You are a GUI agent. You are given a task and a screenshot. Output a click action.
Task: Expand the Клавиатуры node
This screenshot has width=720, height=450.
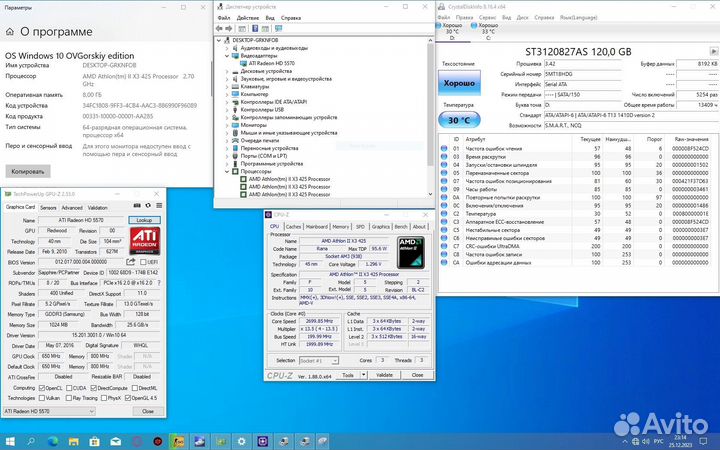click(227, 86)
